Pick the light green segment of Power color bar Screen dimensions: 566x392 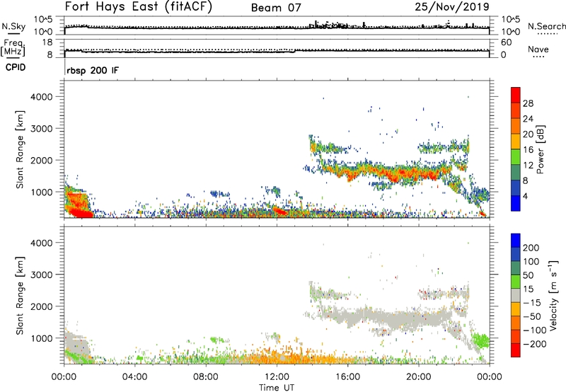click(516, 157)
